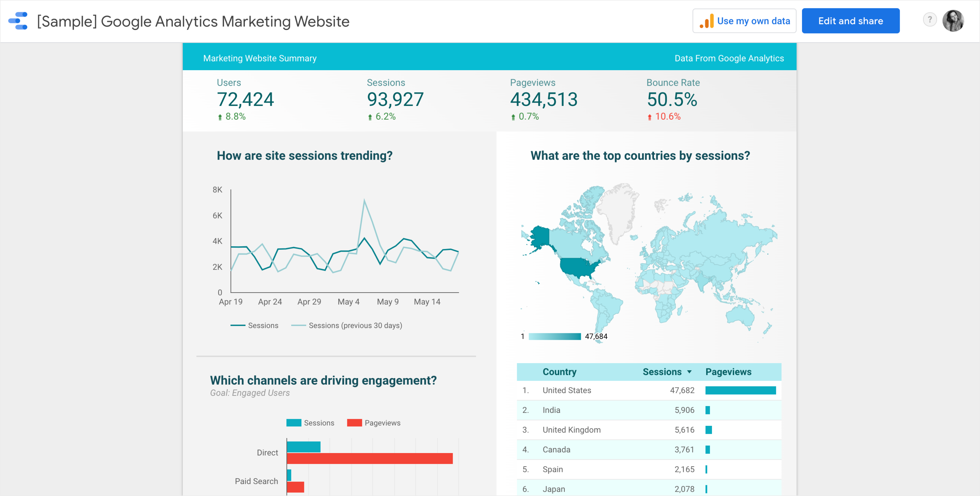Toggle the Sessions line legend item
The width and height of the screenshot is (980, 496).
pos(254,325)
